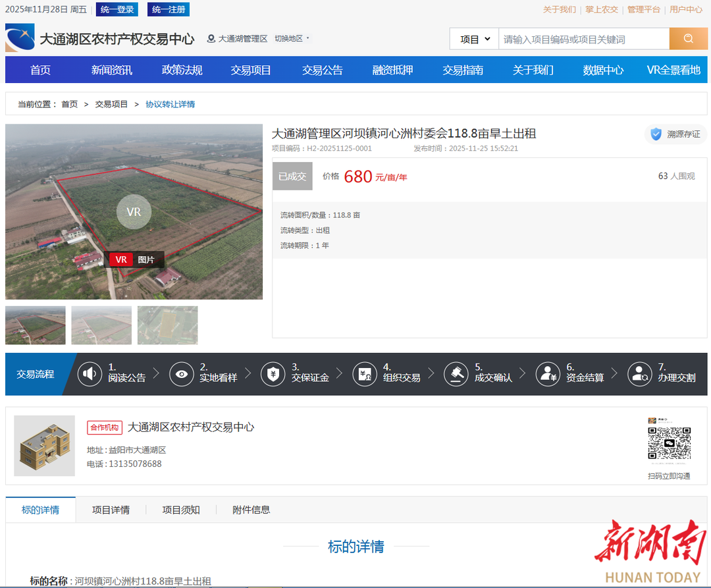Select the third map thumbnail image
Viewport: 711px width, 588px height.
(x=167, y=325)
